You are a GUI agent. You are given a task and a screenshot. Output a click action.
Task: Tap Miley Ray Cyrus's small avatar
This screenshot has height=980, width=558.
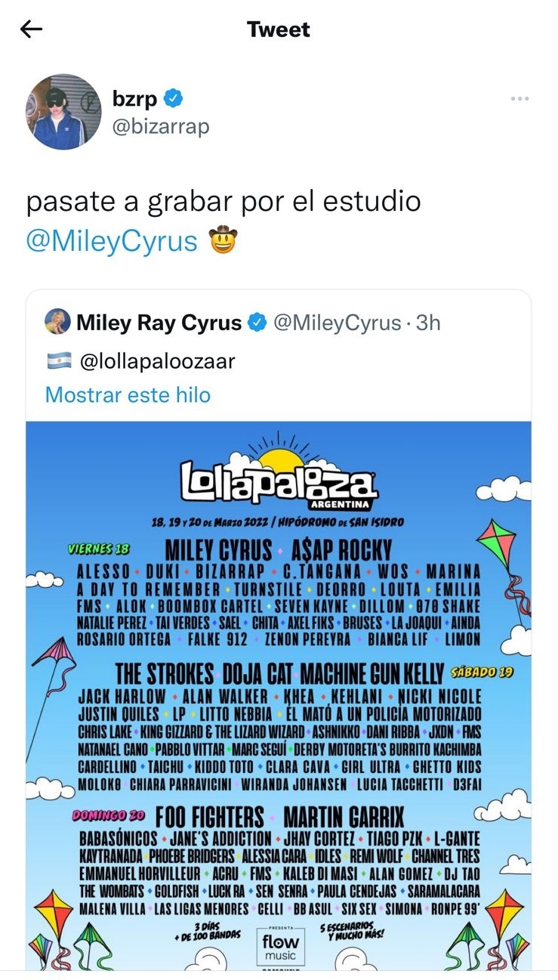pyautogui.click(x=58, y=323)
